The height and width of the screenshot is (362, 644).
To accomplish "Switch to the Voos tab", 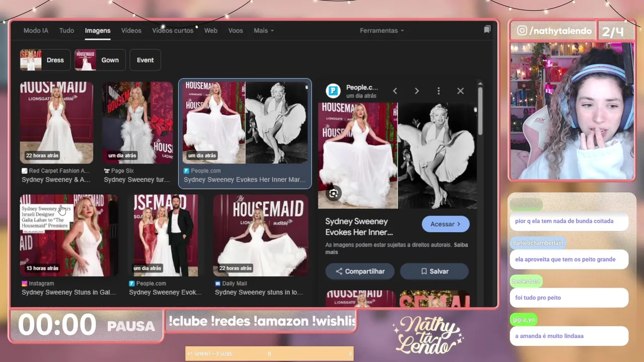I will (x=235, y=31).
